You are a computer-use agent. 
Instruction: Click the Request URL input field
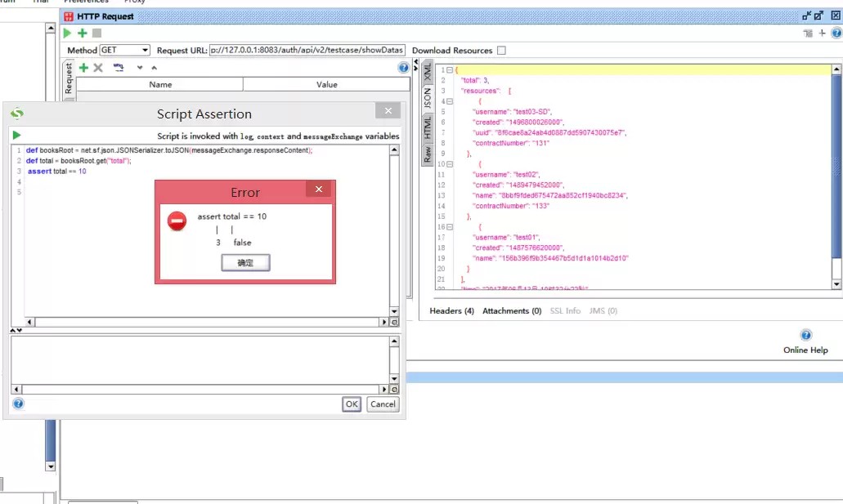(x=307, y=50)
